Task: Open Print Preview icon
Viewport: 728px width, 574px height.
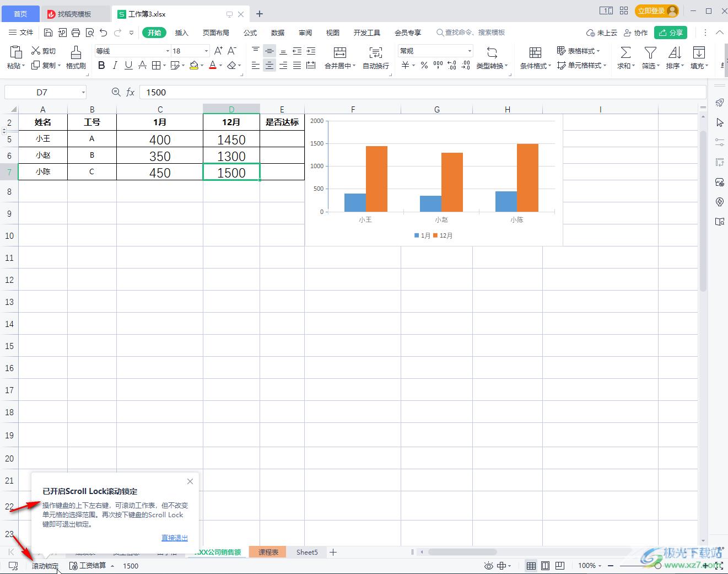Action: [90, 33]
